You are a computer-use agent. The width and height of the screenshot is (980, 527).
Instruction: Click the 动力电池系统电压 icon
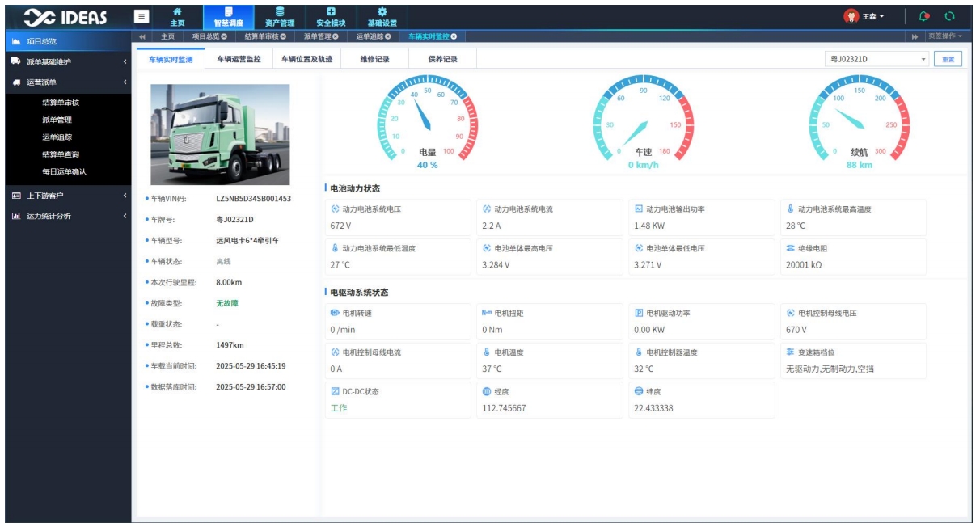[335, 209]
